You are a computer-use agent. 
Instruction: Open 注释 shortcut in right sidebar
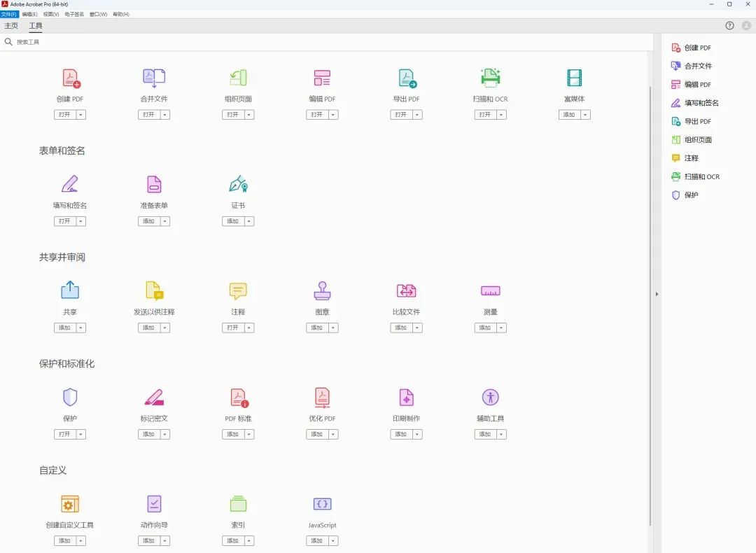click(685, 158)
